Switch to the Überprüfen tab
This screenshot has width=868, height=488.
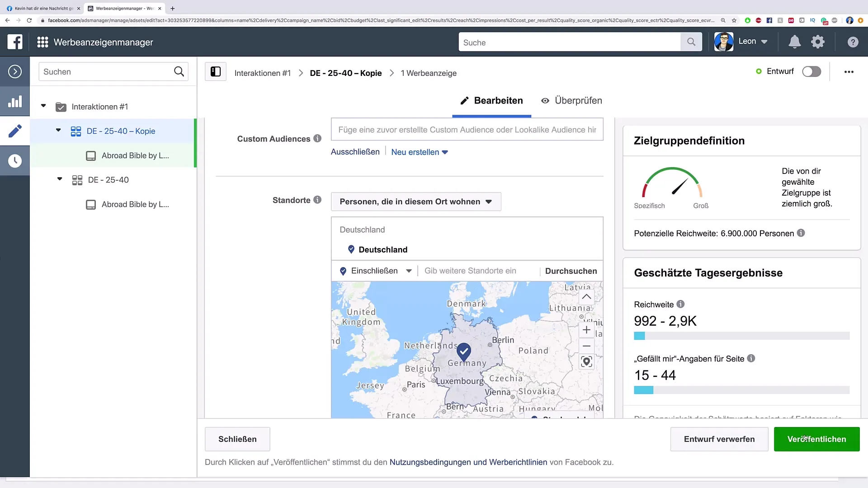(x=572, y=100)
